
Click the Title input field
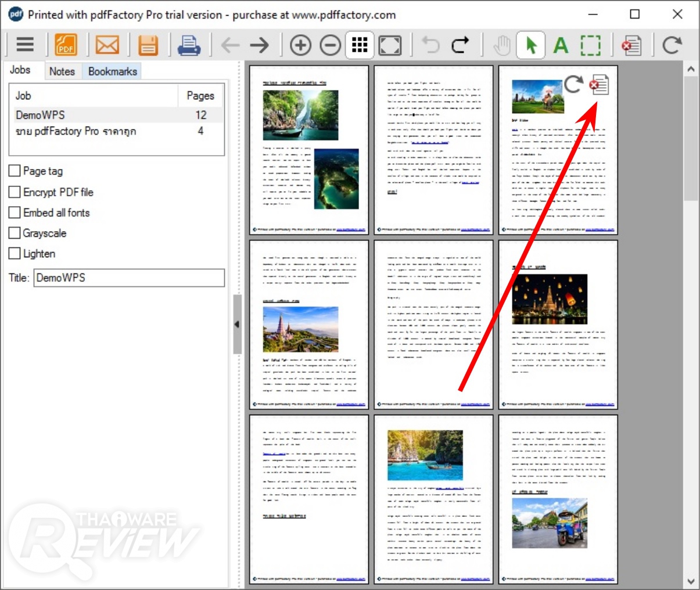(129, 278)
